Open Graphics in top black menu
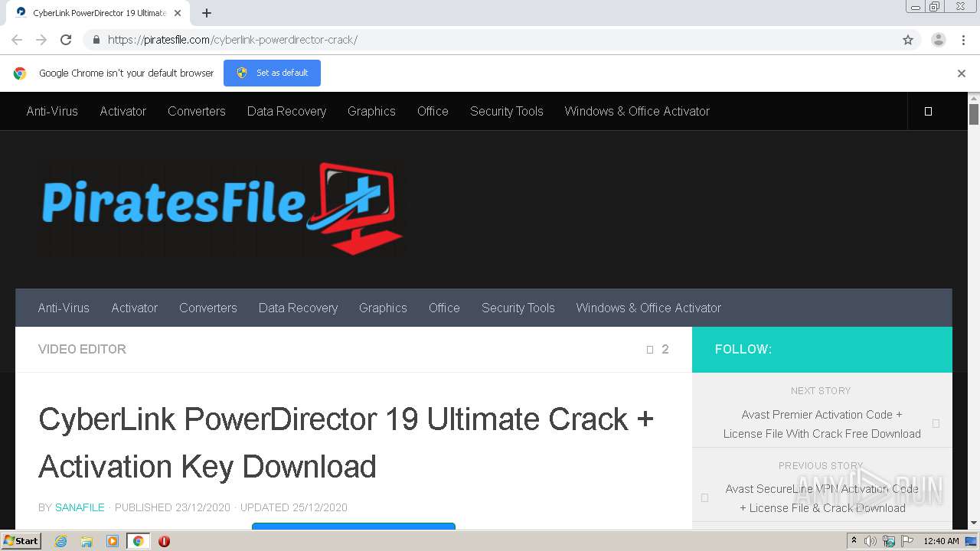 [x=371, y=111]
